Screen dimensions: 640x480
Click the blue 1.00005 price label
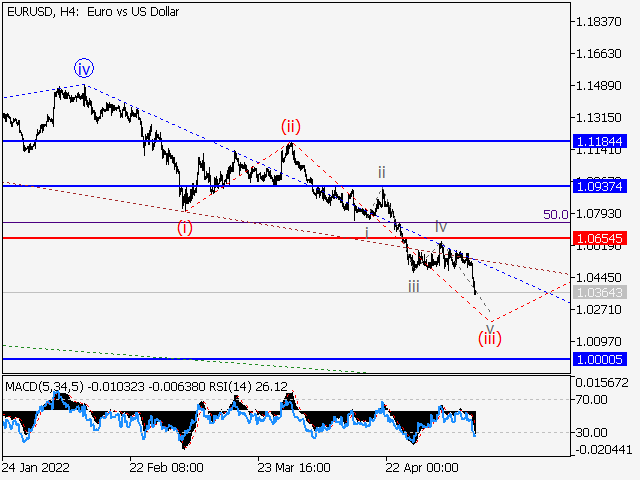point(600,359)
